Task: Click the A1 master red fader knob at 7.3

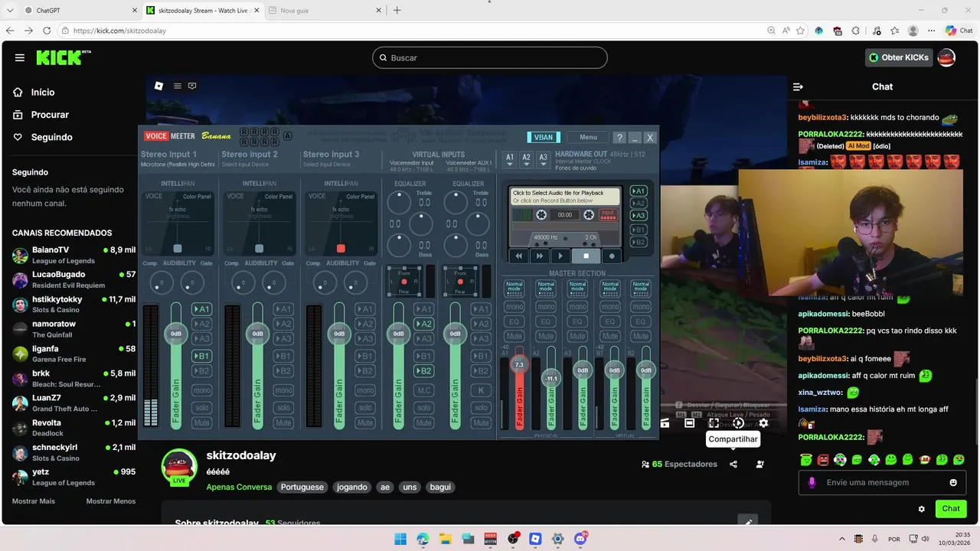Action: 519,364
